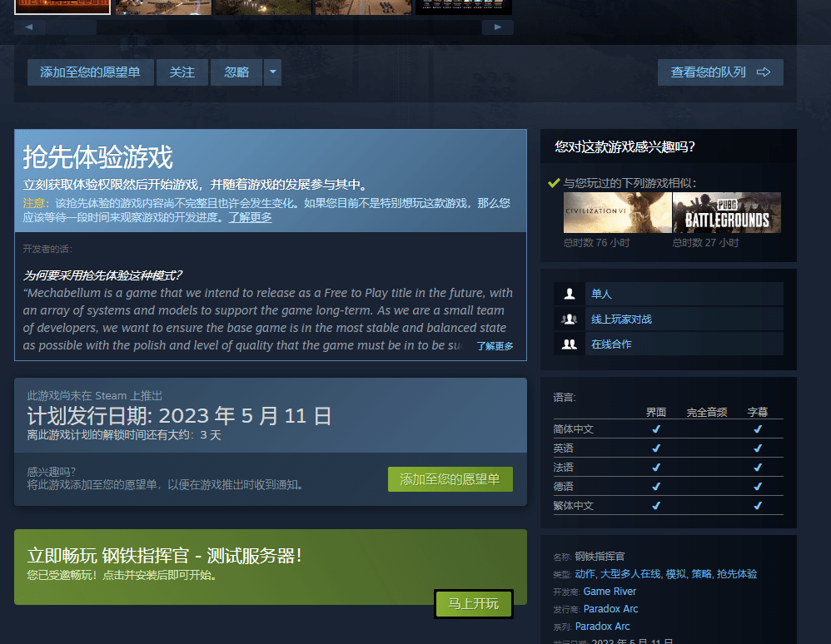Click green 添加至您的愿望单 button
Image resolution: width=831 pixels, height=644 pixels.
tap(450, 479)
